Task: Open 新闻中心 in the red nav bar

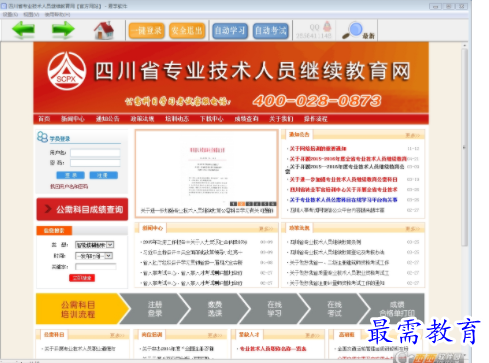Action: click(73, 119)
